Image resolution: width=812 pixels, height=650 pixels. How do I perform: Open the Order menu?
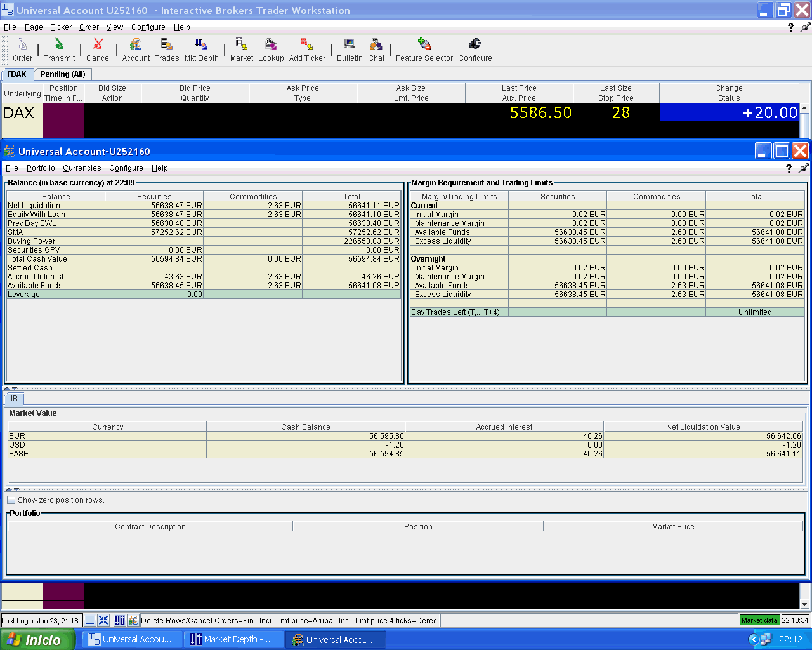pos(89,27)
